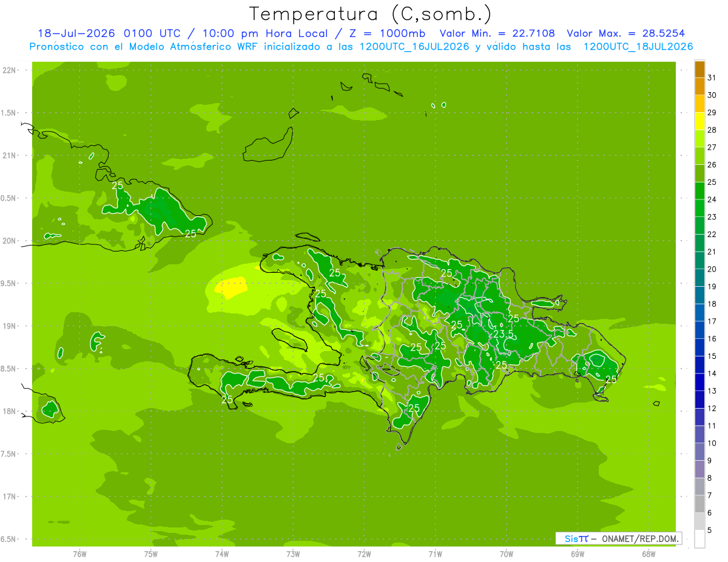Click the orange legend swatch between 30 and 31
Image resolution: width=728 pixels, height=562 pixels.
[699, 87]
